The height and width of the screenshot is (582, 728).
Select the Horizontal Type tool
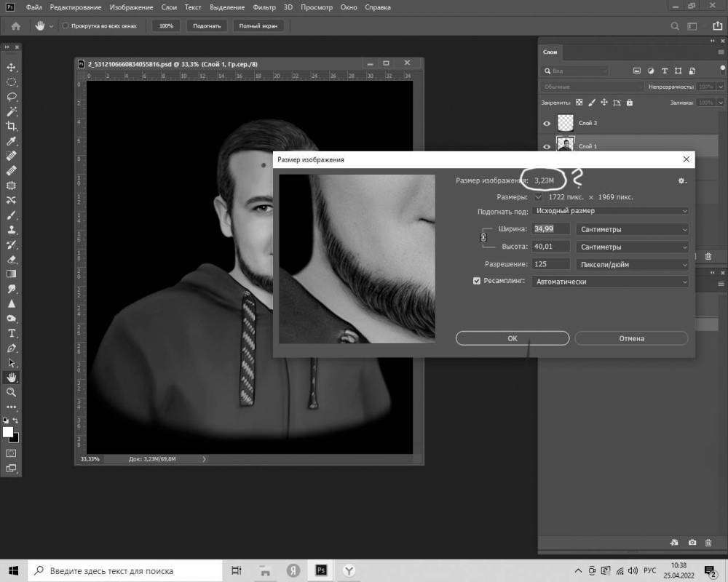12,332
